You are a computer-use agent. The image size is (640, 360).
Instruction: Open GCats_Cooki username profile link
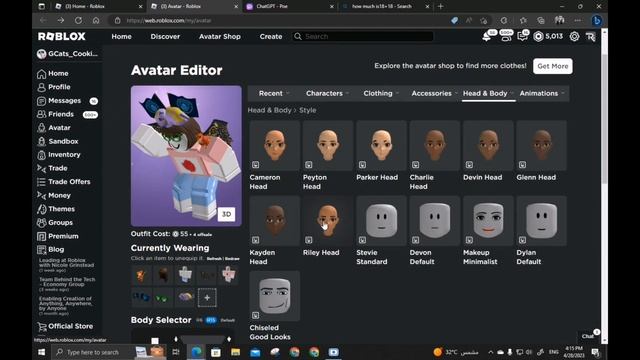(x=68, y=54)
